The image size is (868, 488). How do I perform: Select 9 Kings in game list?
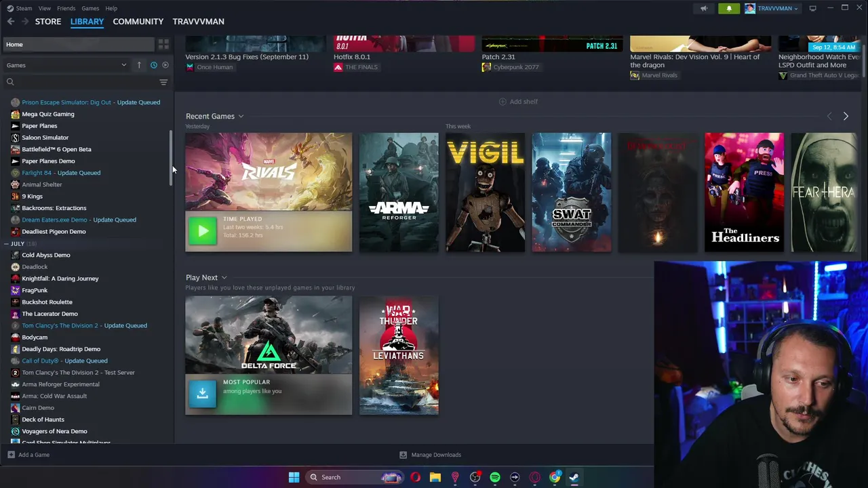click(32, 197)
